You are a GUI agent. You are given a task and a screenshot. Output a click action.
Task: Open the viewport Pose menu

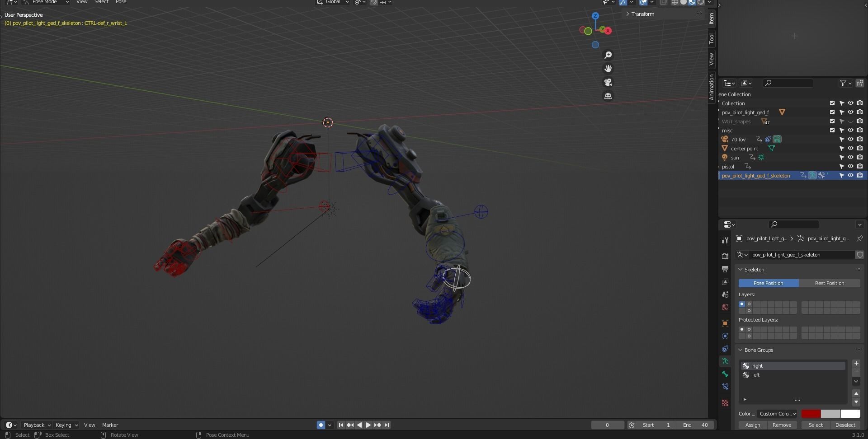coord(121,2)
